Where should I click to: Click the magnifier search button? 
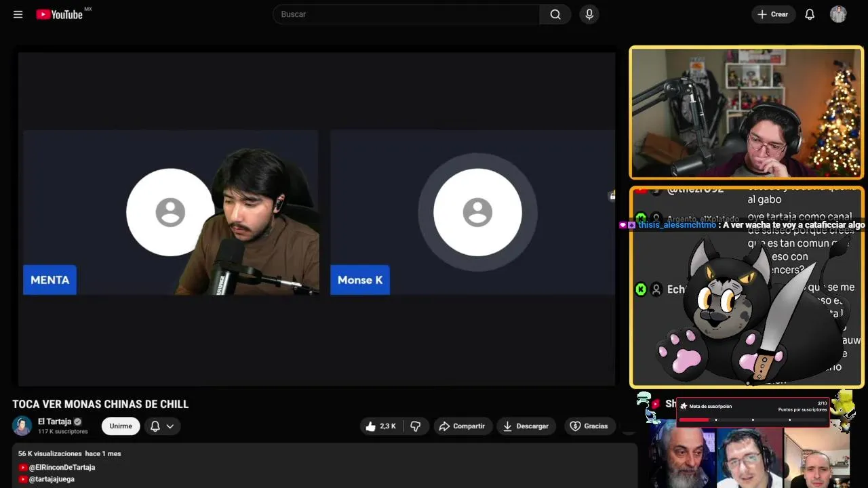point(555,14)
